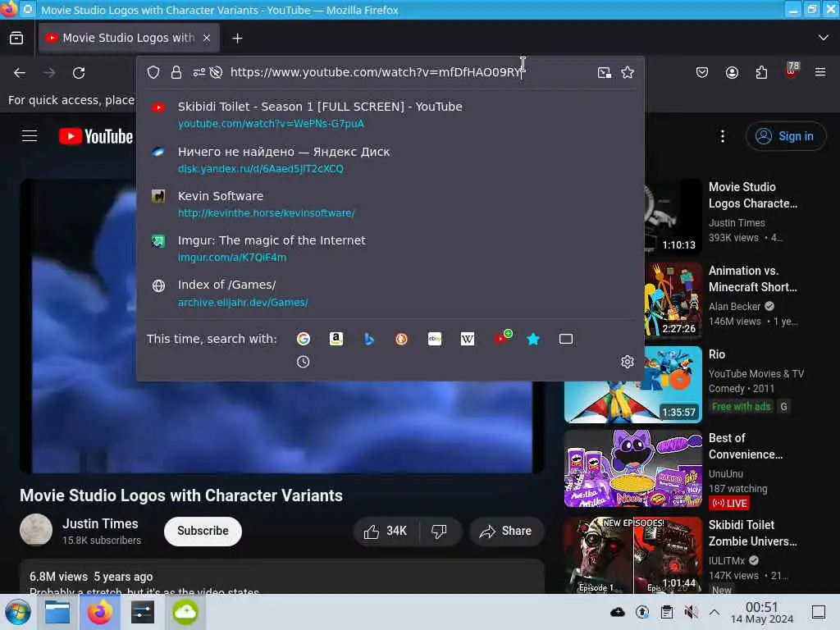The height and width of the screenshot is (630, 840).
Task: Open the extensions puzzle icon
Action: [x=761, y=72]
